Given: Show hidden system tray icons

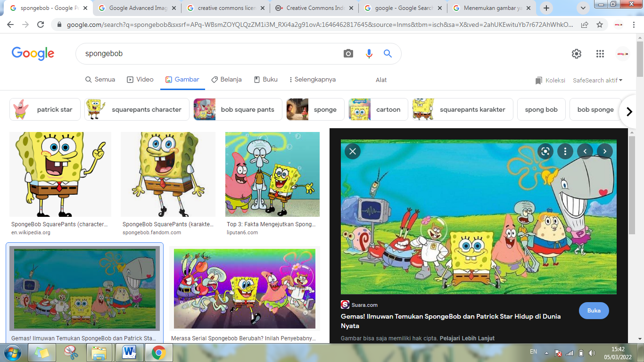Looking at the screenshot, I should coord(546,353).
